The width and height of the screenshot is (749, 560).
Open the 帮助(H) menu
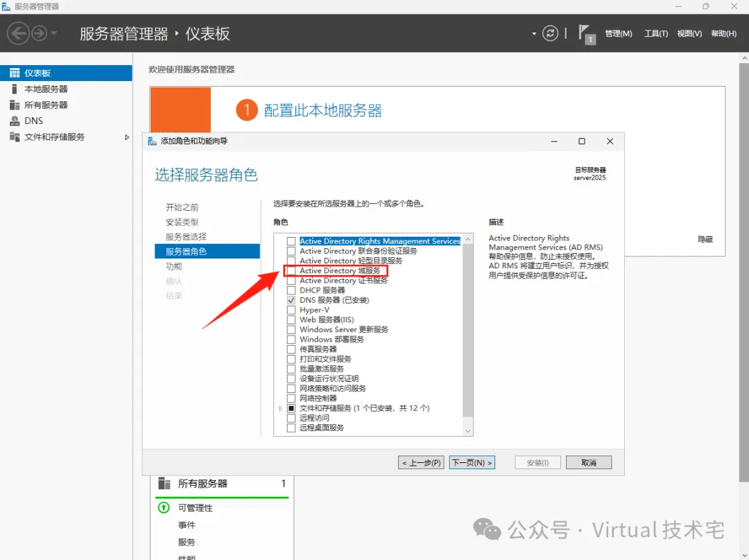(723, 33)
